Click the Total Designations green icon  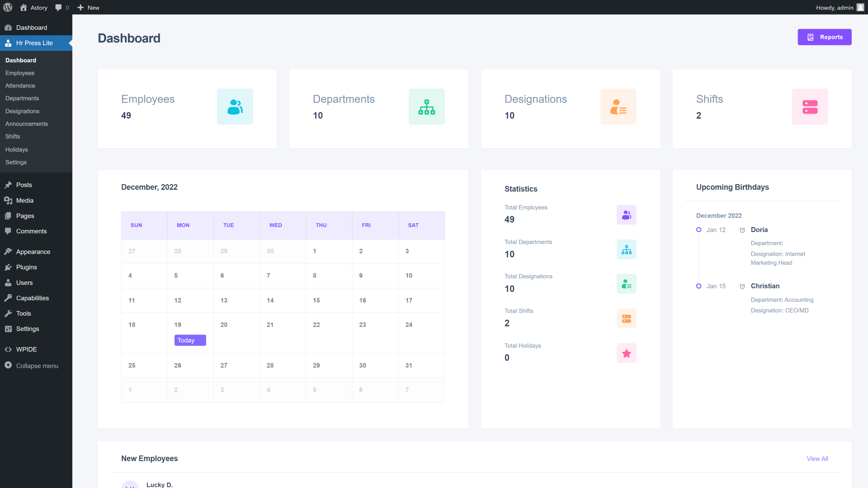[x=626, y=284]
